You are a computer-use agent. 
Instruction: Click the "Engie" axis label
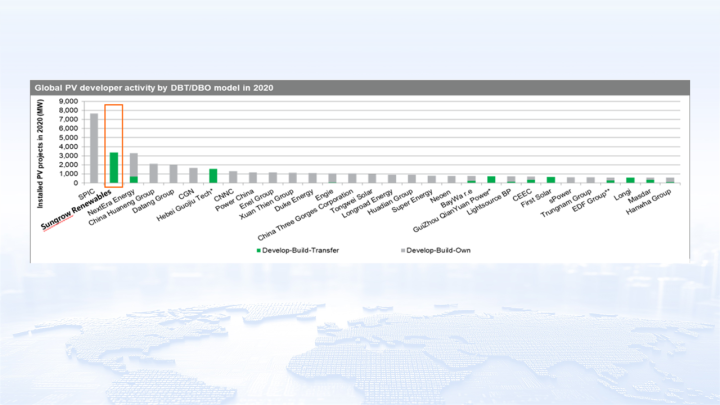pos(324,195)
